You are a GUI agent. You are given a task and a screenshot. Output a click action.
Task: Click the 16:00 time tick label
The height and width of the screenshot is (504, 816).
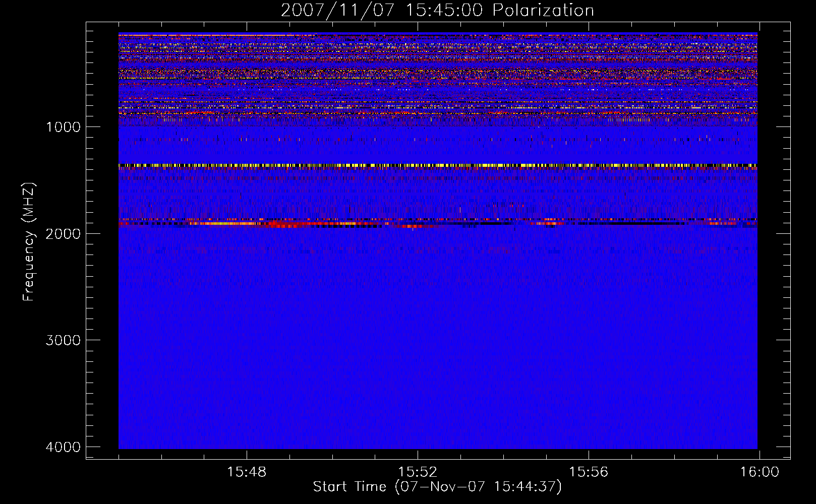[760, 472]
